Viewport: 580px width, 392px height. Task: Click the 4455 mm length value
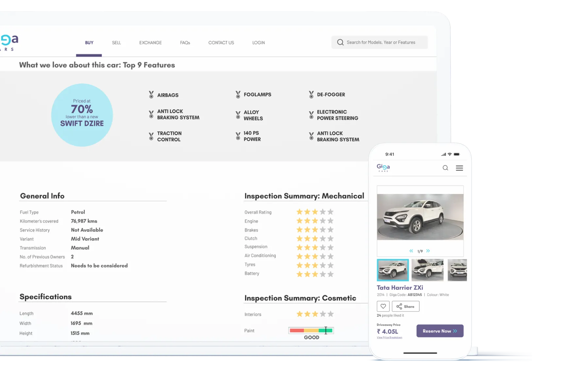(82, 313)
